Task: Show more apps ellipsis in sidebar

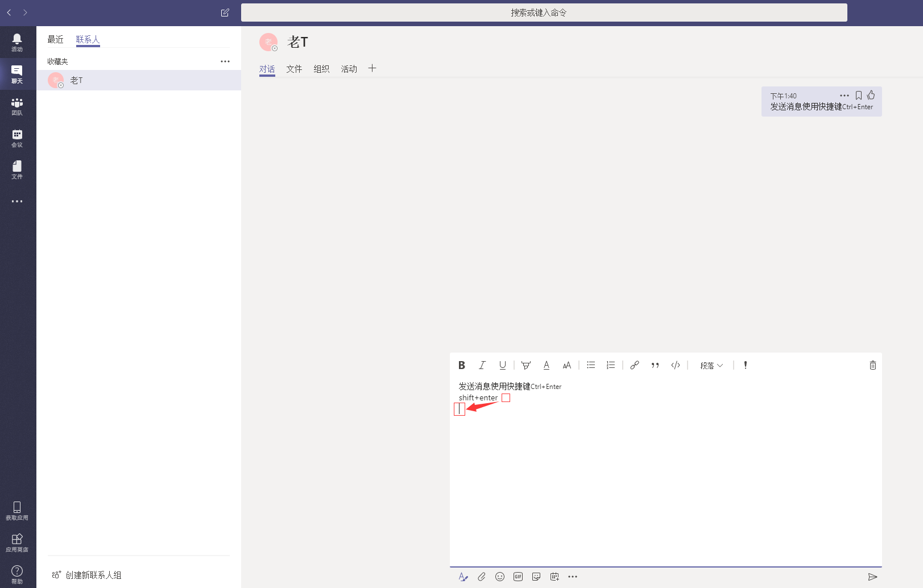Action: 17,201
